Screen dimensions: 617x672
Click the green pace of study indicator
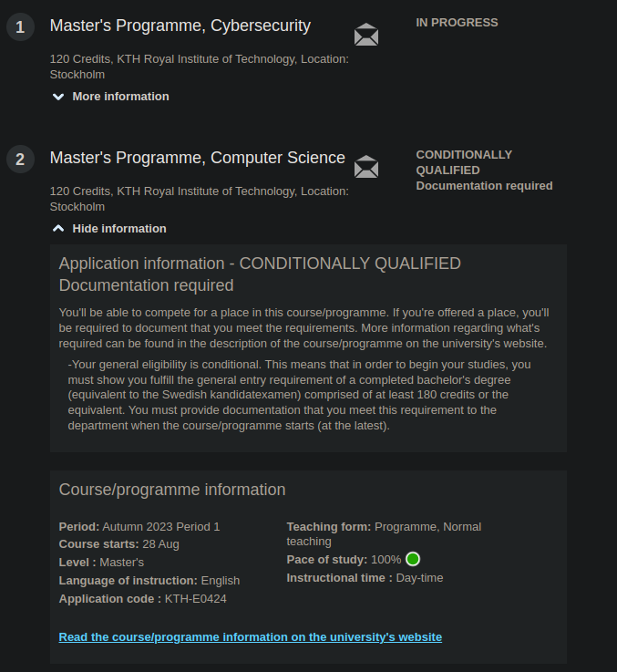click(413, 559)
